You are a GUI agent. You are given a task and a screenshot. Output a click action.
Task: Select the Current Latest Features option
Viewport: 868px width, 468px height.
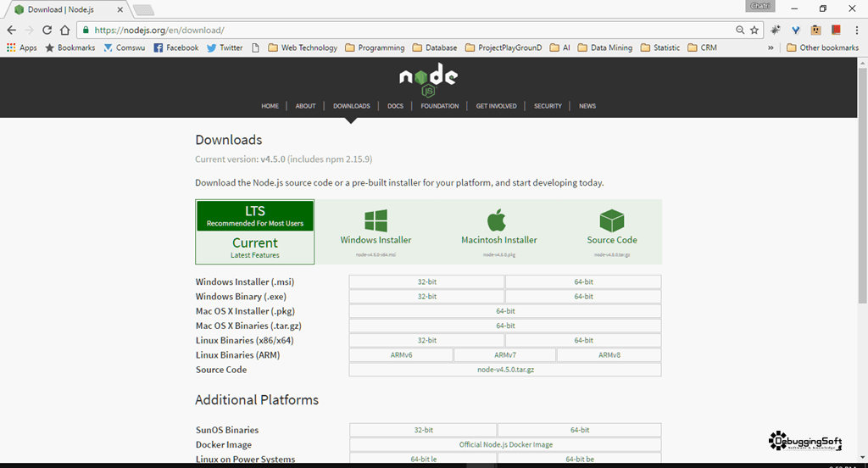(x=255, y=247)
